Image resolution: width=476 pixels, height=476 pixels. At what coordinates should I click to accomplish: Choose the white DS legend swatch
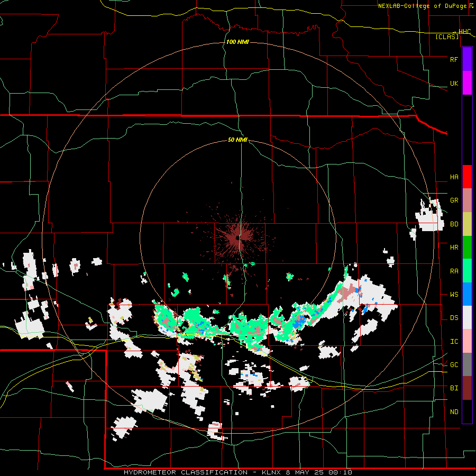(467, 317)
